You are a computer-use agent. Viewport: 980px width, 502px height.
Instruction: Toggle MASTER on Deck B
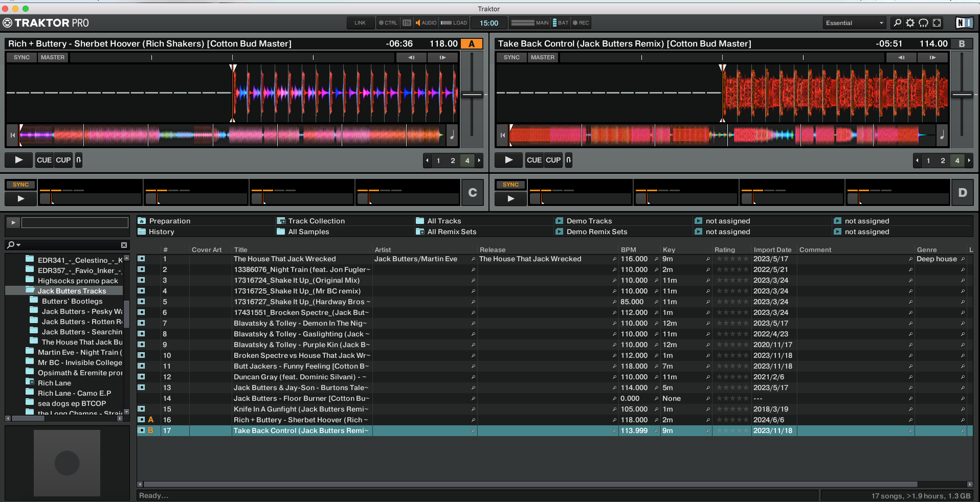(543, 57)
